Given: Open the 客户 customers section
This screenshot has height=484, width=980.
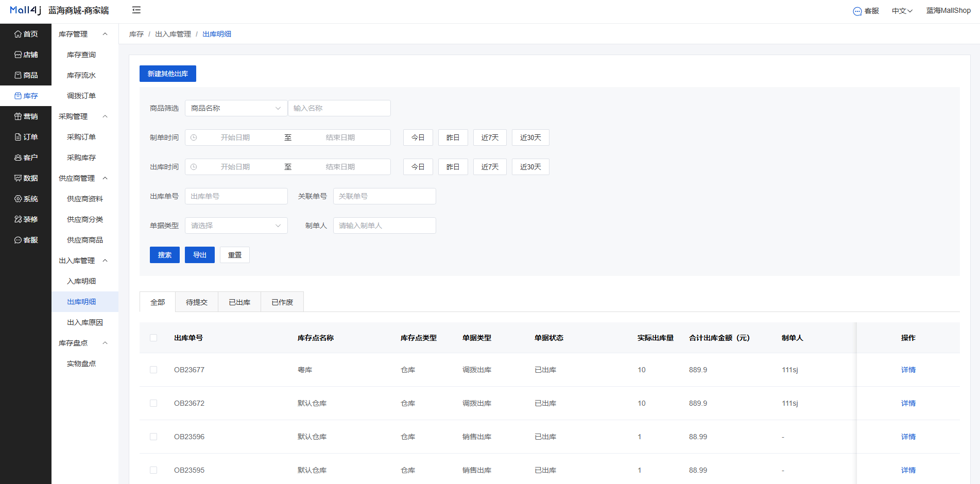Looking at the screenshot, I should (x=26, y=158).
